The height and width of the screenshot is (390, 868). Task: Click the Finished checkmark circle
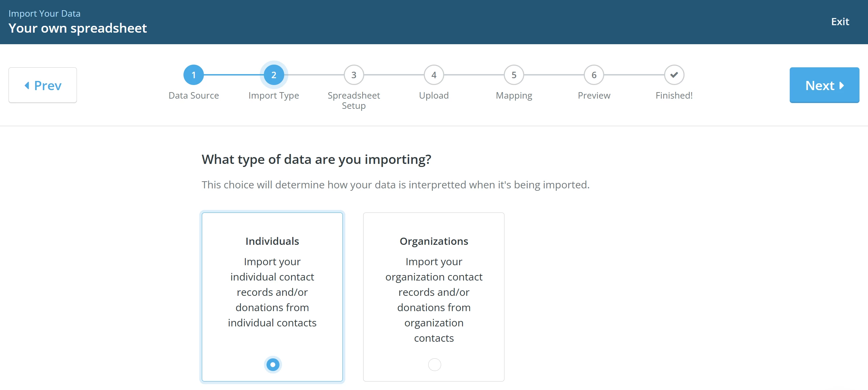pyautogui.click(x=674, y=75)
